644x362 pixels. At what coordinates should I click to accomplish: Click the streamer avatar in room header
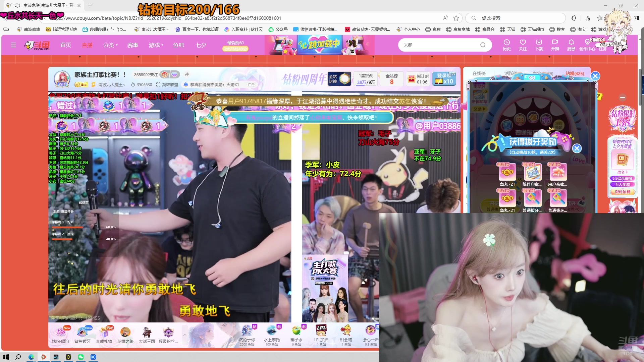click(x=62, y=79)
